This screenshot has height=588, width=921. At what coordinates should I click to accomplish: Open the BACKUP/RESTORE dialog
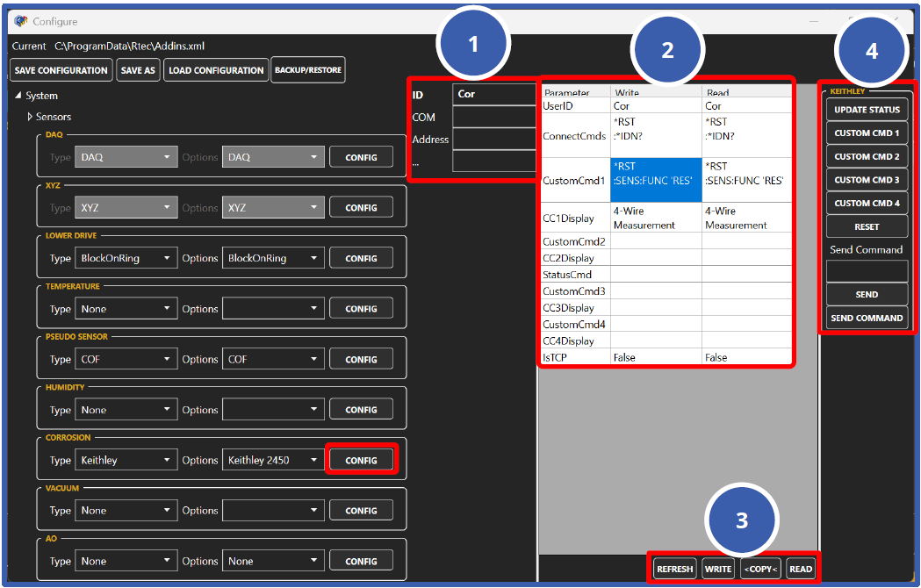tap(308, 70)
